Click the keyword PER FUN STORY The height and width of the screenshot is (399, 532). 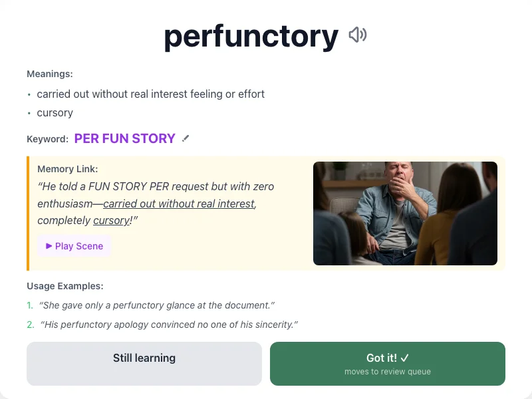[124, 138]
